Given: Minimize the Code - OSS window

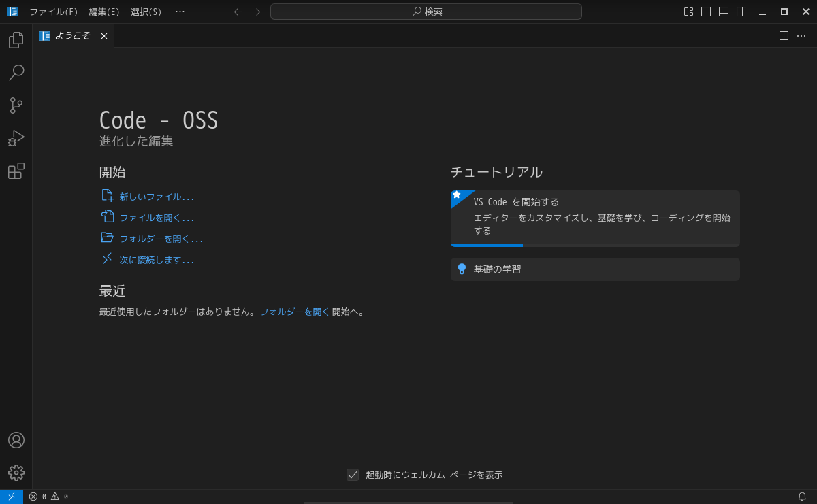Looking at the screenshot, I should [x=763, y=12].
